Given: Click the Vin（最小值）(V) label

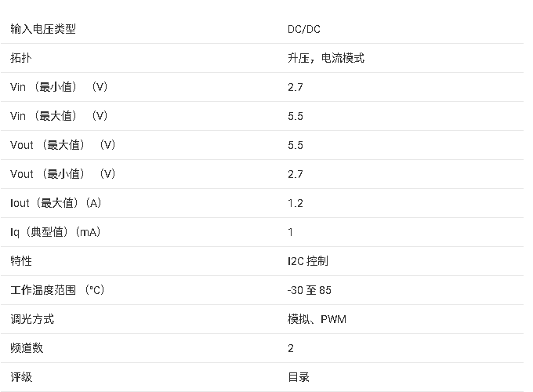Looking at the screenshot, I should pos(59,87).
